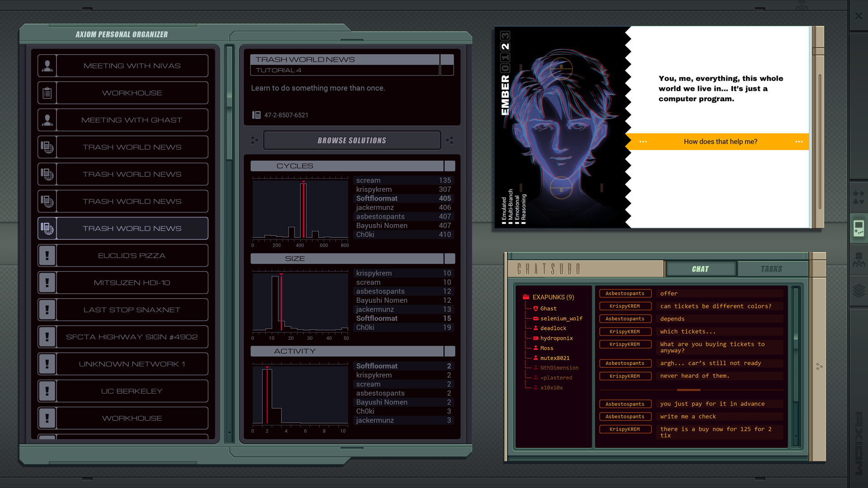Viewport: 868px width, 488px height.
Task: Click the person icon beside Meeting with Nivas
Action: (x=47, y=66)
